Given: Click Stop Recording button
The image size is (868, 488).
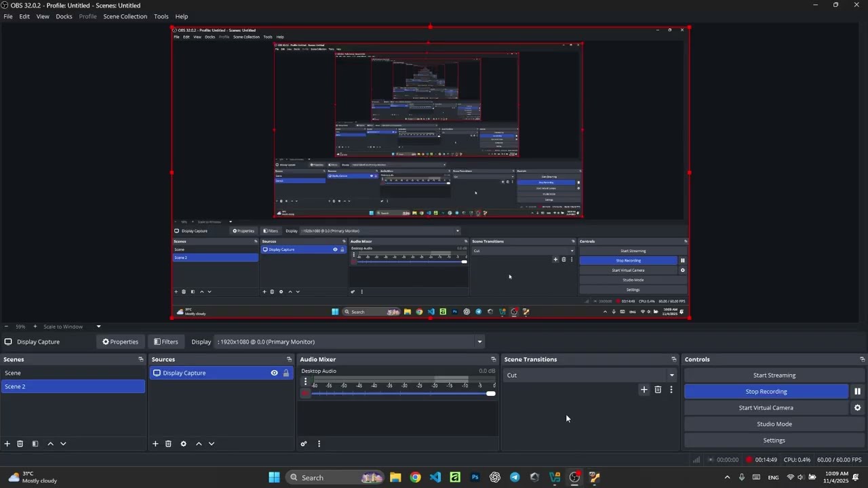Looking at the screenshot, I should (x=766, y=392).
